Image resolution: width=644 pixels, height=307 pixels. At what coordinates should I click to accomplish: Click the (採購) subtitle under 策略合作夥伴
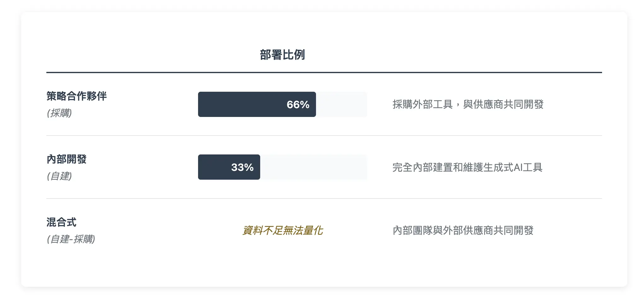coord(59,113)
